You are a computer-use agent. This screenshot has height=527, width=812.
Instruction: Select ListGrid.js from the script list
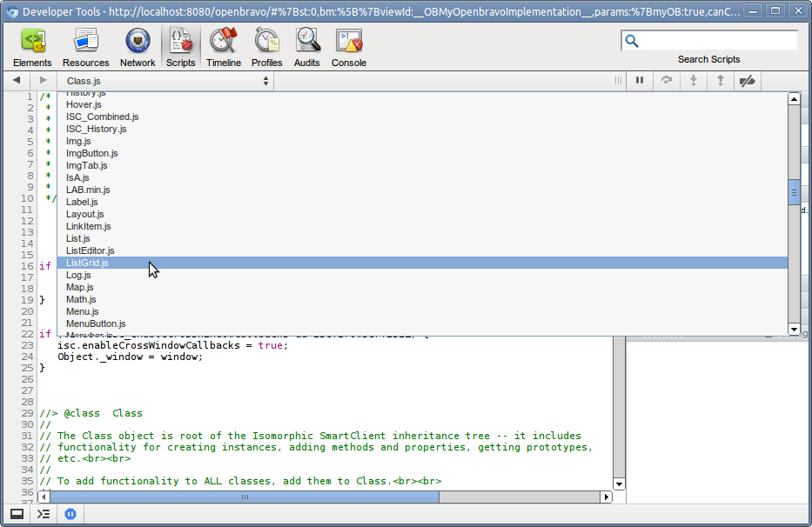click(87, 263)
